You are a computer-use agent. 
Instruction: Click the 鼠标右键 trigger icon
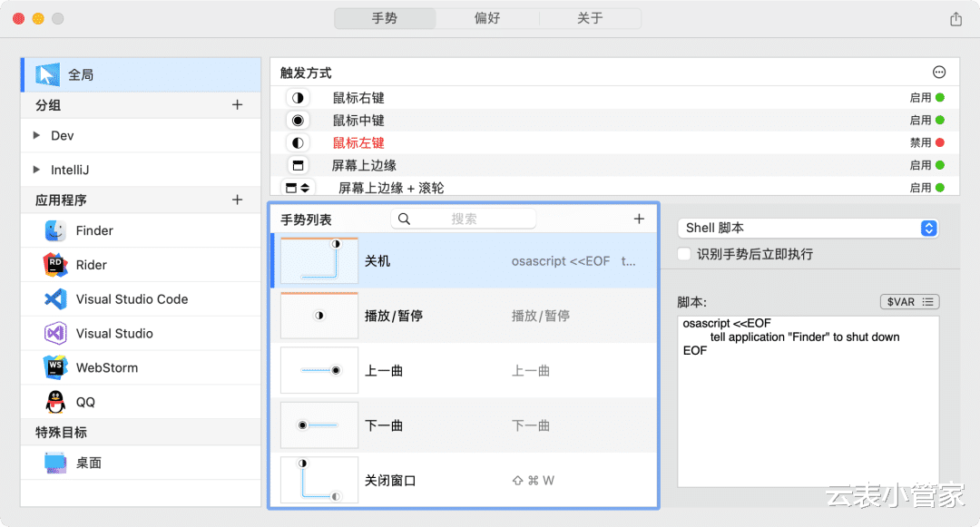click(x=299, y=97)
